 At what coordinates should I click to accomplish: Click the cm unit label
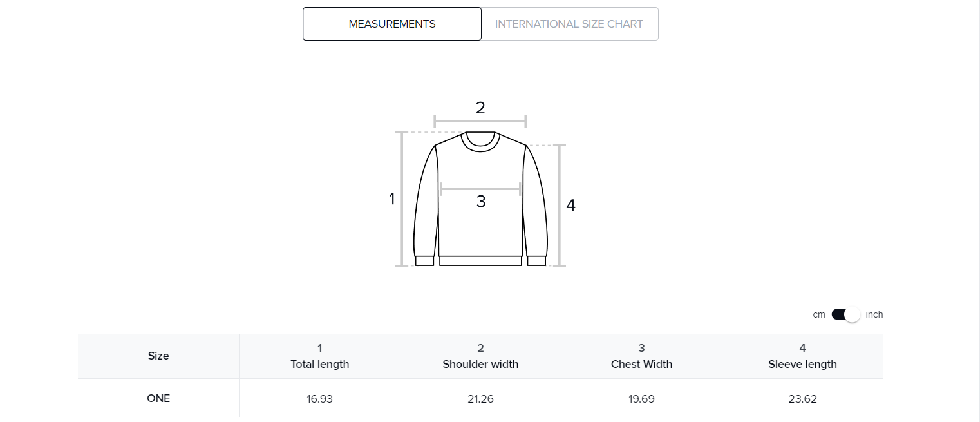point(819,314)
